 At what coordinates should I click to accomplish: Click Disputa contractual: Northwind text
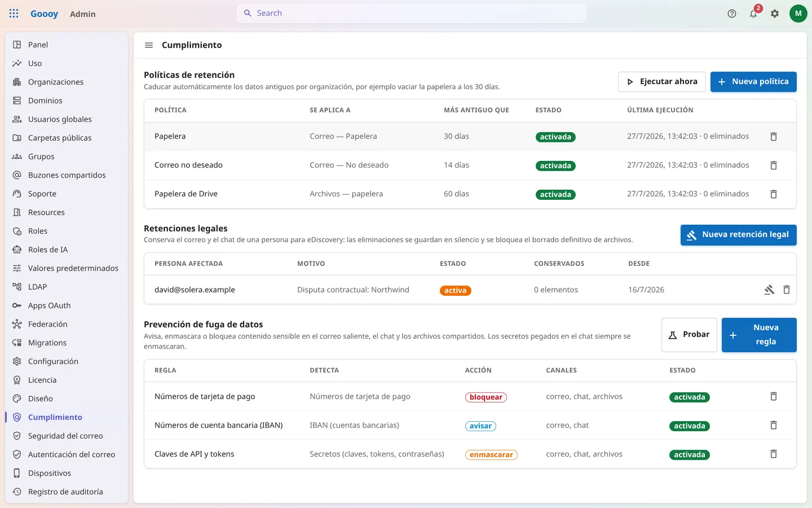(353, 290)
